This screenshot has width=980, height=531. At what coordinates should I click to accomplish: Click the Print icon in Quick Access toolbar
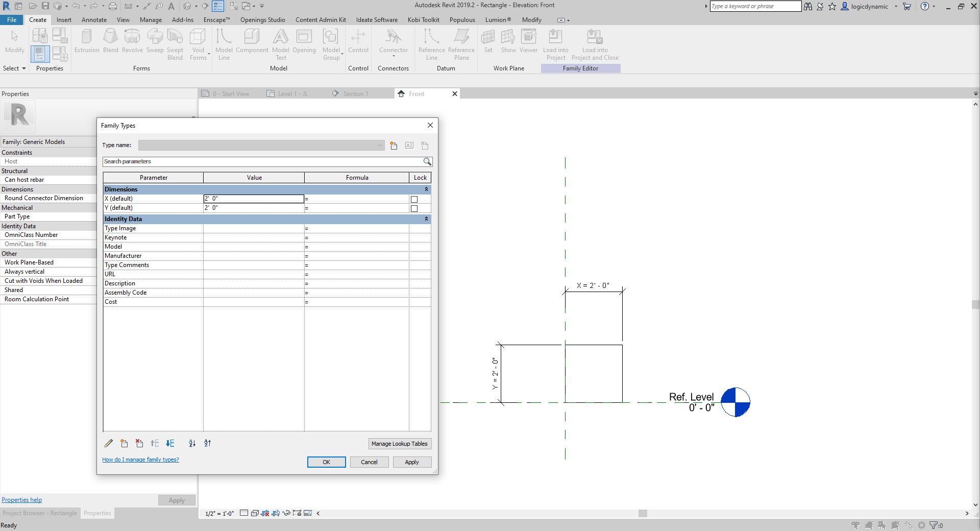113,6
